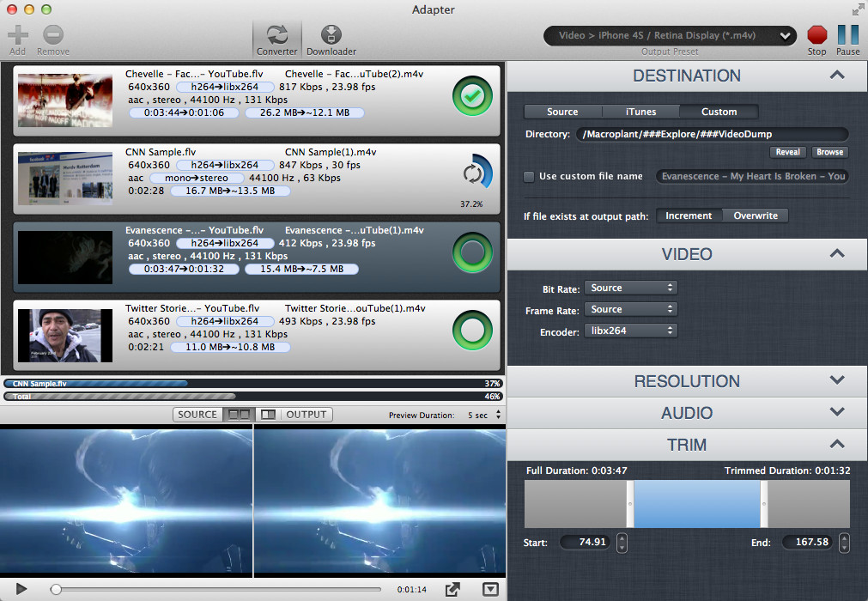The width and height of the screenshot is (868, 601).
Task: Click the 11.0 MB→~10.8 MB size pill
Action: click(230, 347)
